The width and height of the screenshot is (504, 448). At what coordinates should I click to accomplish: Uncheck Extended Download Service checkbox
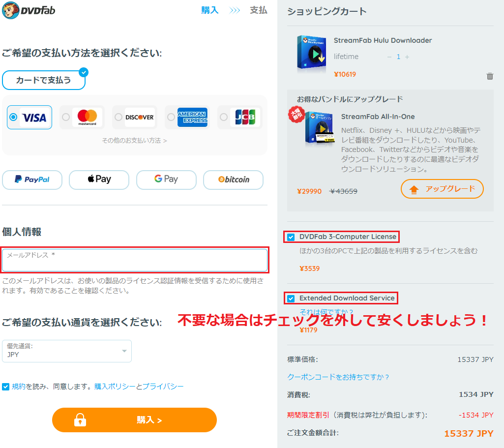[x=291, y=299]
